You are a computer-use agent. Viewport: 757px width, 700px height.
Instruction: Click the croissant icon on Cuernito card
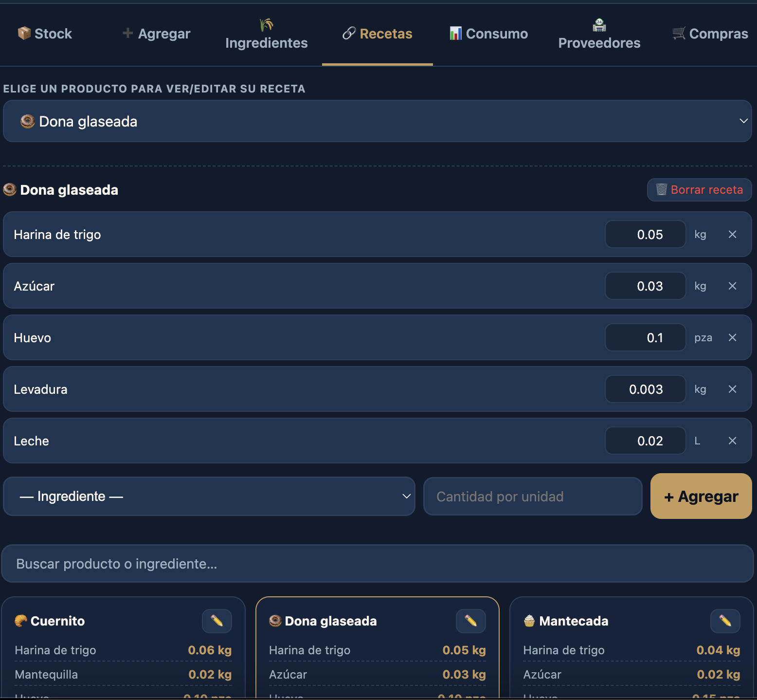(x=21, y=621)
